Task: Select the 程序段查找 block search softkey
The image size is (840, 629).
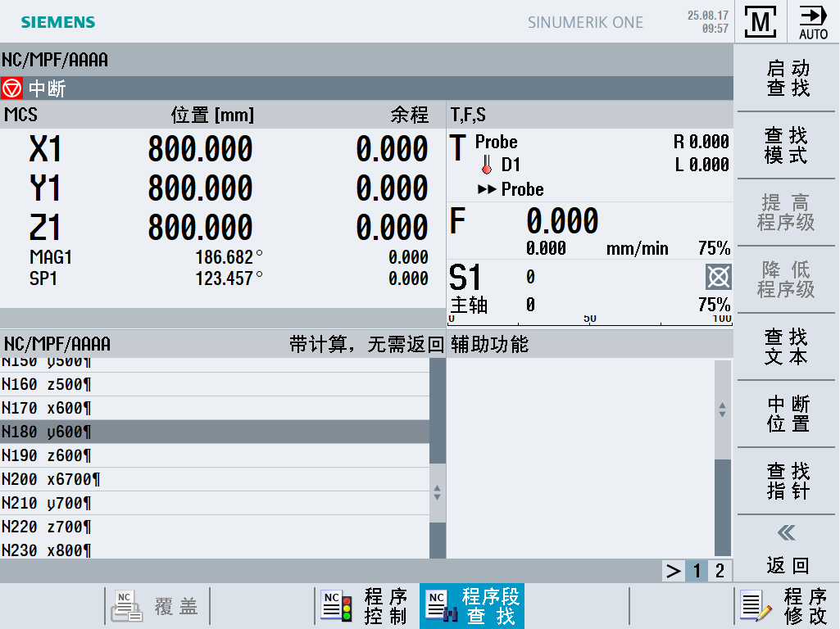Action: pos(472,606)
